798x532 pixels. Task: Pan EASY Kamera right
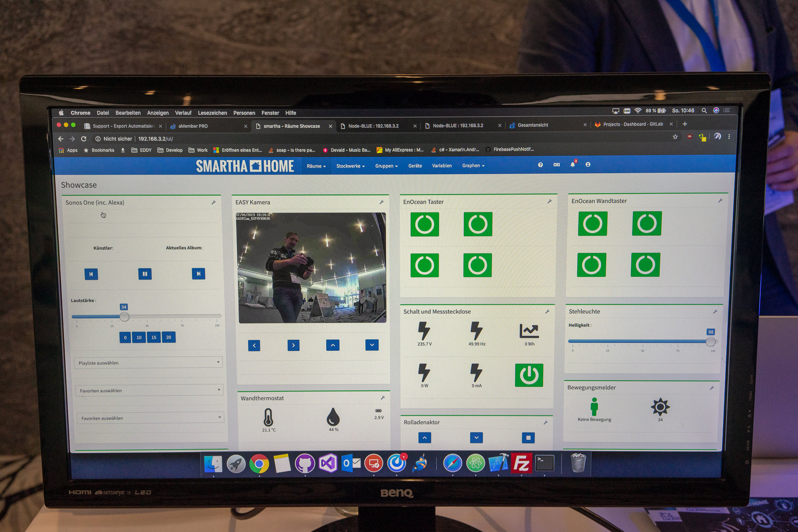pyautogui.click(x=293, y=345)
